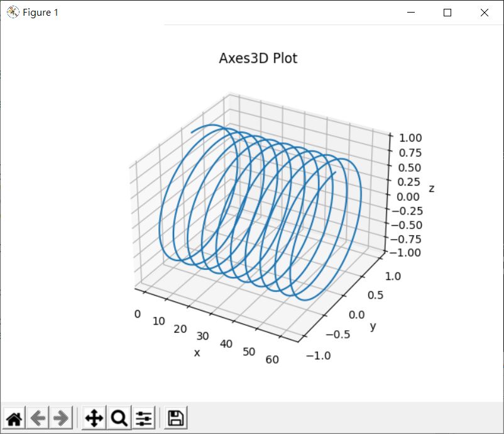Viewport: 504px width, 434px height.
Task: Go back to the previous view
Action: 38,418
